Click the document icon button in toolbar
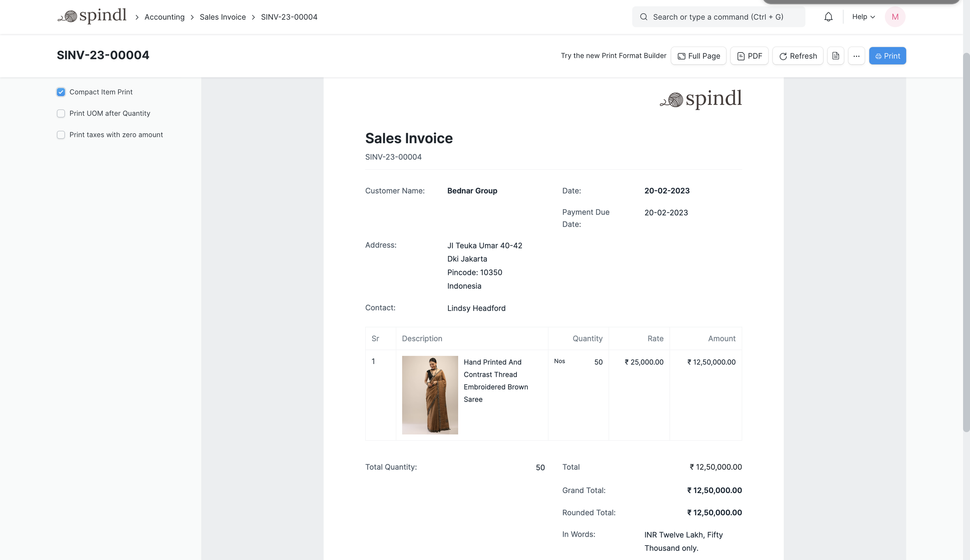The image size is (970, 560). (835, 56)
